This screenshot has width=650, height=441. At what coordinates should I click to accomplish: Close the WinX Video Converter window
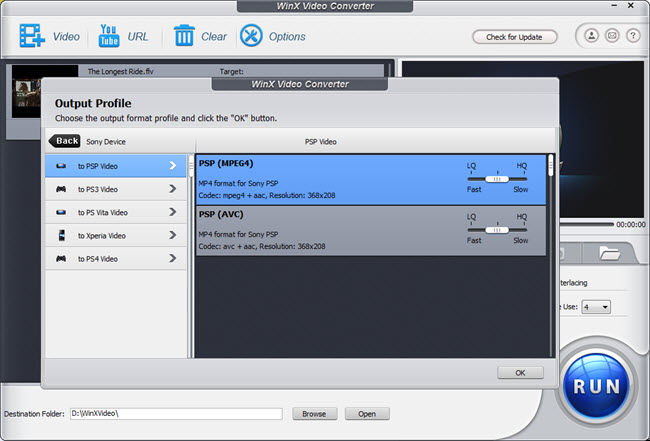(x=631, y=6)
